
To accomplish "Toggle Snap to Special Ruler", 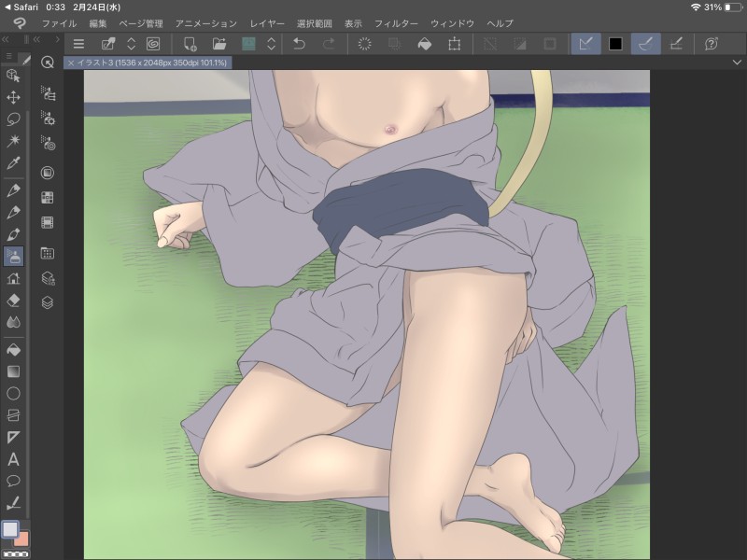I will [645, 44].
